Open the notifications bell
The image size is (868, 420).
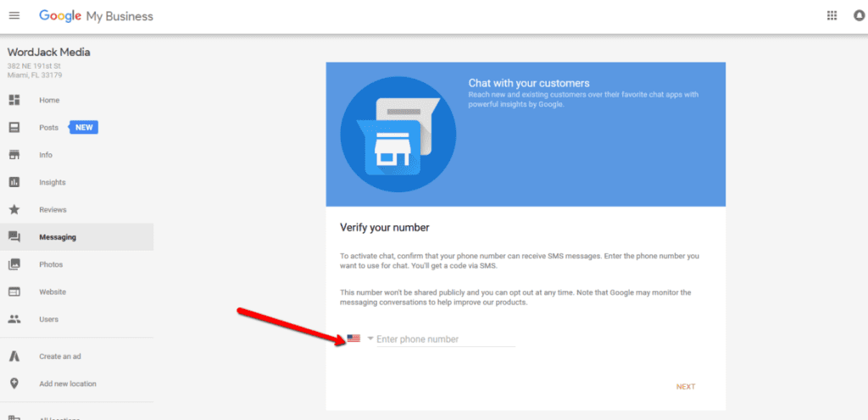(860, 15)
